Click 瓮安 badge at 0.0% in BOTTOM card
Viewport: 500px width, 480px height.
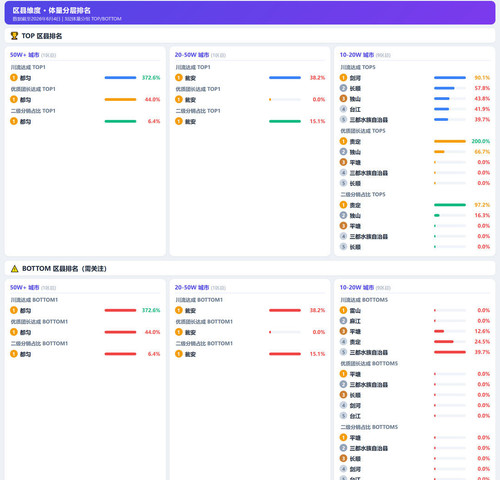[179, 332]
